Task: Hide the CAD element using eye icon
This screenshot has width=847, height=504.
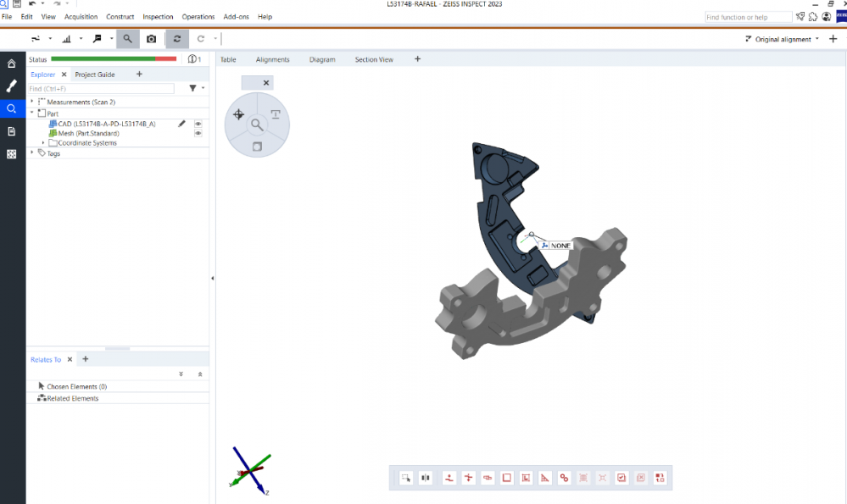Action: point(198,124)
